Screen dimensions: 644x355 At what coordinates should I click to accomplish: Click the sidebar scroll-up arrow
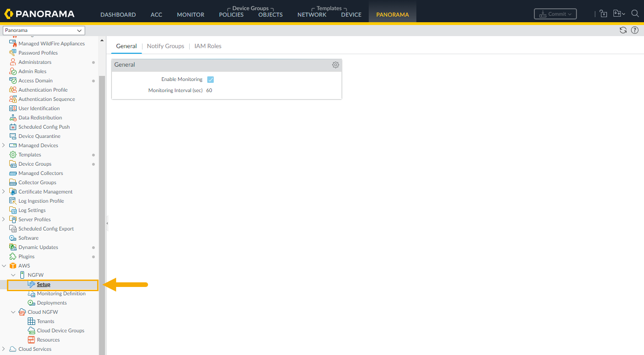point(102,40)
